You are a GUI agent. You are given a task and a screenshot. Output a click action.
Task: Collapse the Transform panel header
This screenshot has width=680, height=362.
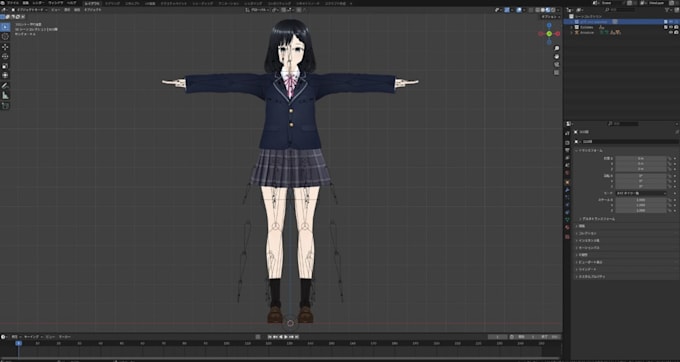tap(626, 150)
